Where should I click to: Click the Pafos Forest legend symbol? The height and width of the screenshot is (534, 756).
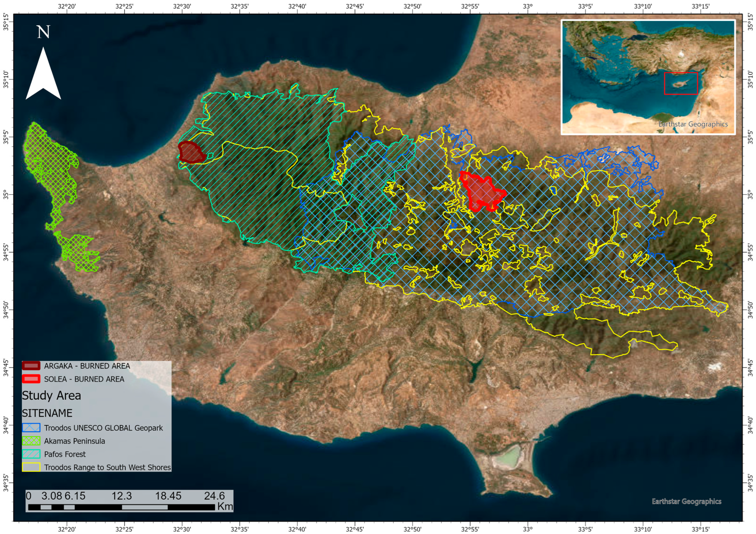pos(31,454)
